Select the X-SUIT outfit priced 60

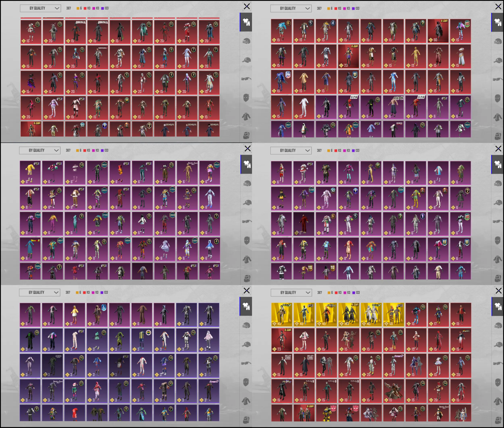tap(438, 31)
